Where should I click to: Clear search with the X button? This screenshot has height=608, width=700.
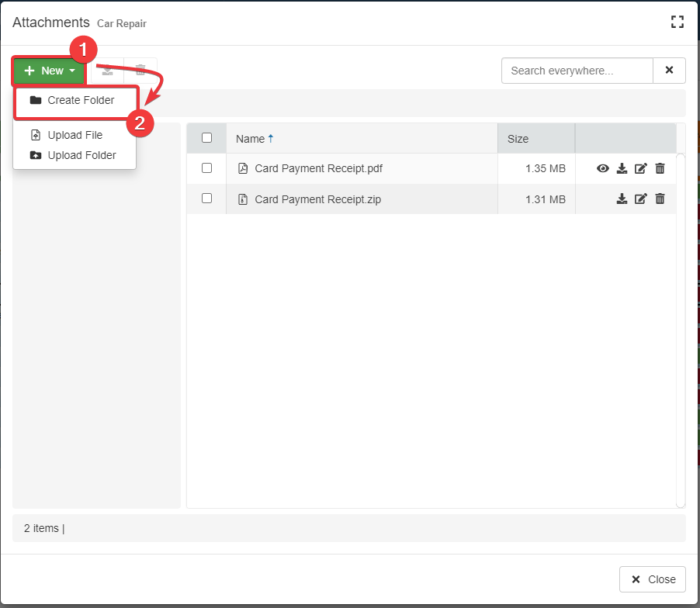click(669, 71)
